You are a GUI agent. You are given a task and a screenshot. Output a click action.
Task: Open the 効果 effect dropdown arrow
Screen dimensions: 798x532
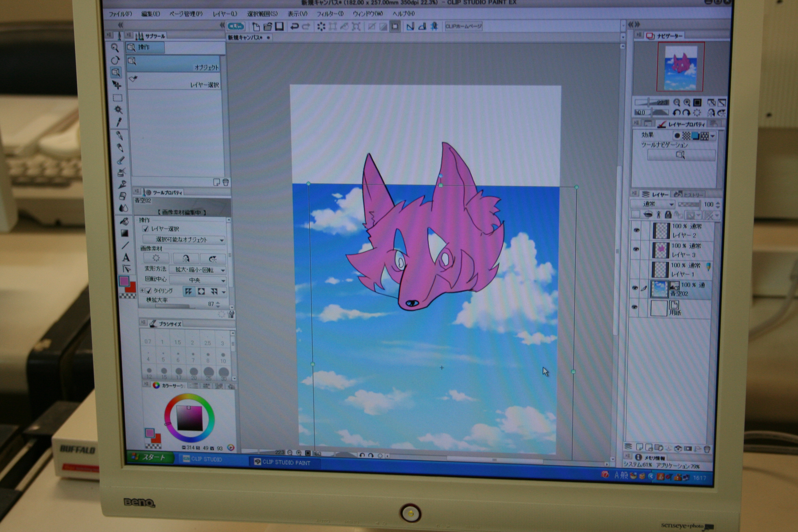pyautogui.click(x=713, y=136)
